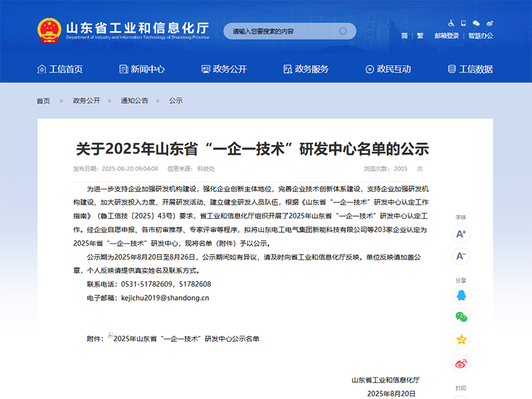Switch display to simplified Chinese (简)
The width and height of the screenshot is (532, 399).
coord(406,36)
